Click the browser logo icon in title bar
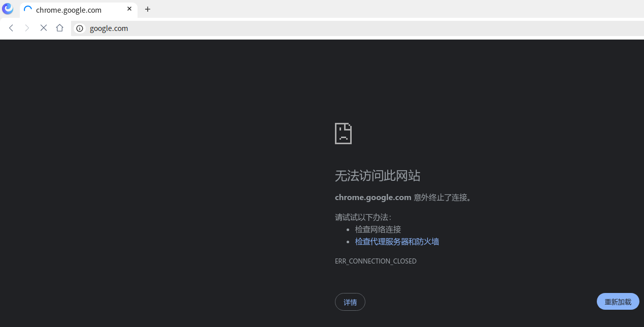 8,9
